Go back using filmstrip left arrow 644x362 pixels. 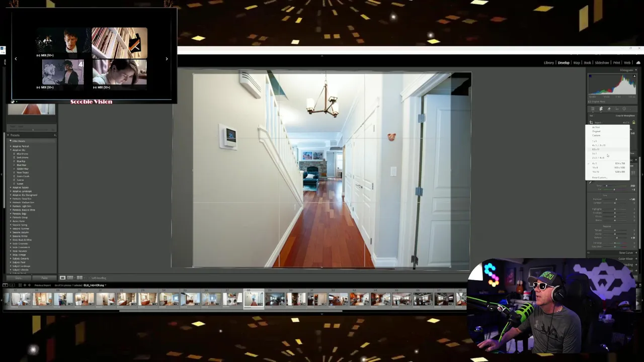25,285
